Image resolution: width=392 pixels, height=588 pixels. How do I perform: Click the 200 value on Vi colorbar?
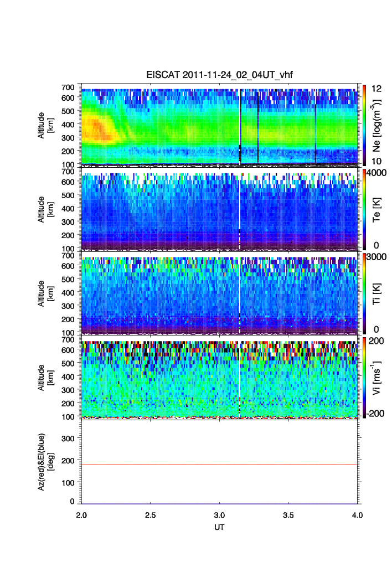376,341
